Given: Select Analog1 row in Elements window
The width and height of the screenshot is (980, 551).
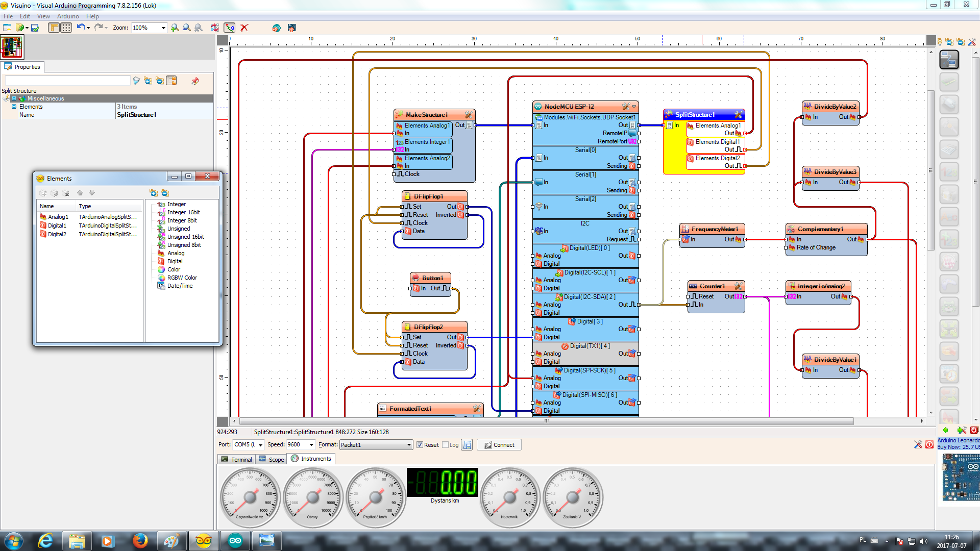Looking at the screenshot, I should point(89,217).
